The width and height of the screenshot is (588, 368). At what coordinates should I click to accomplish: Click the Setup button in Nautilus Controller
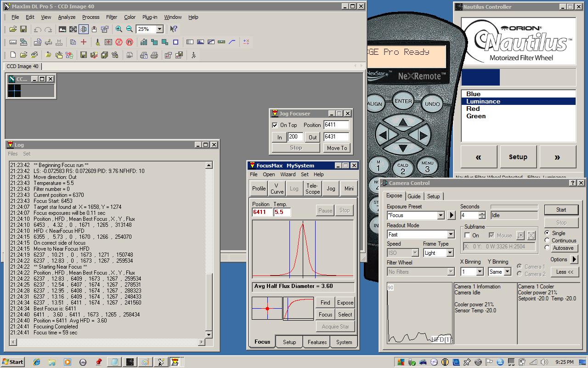tap(518, 157)
